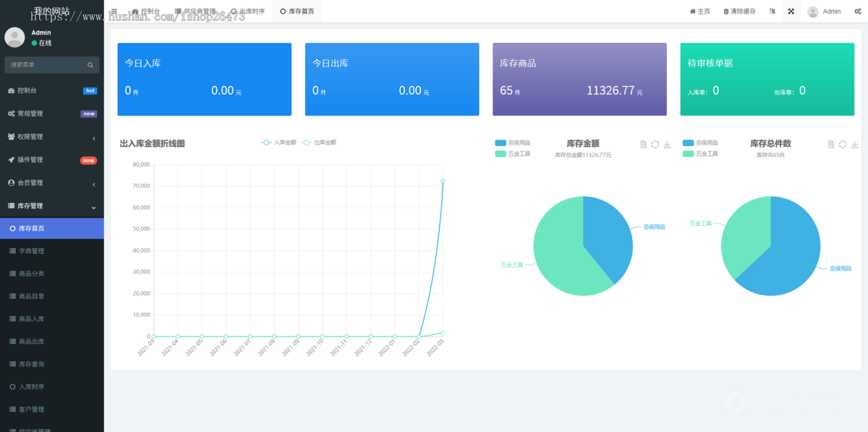This screenshot has height=432, width=868.
Task: Open the settings gear at top right
Action: [857, 11]
